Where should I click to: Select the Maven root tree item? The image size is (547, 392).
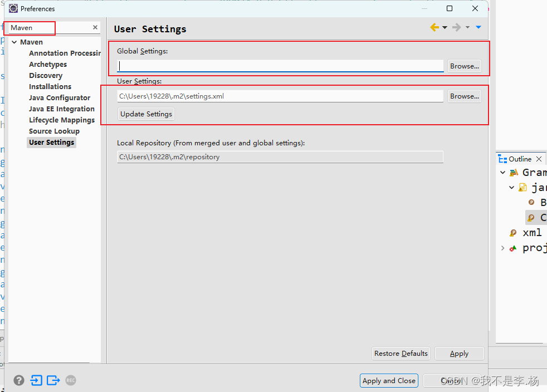pos(31,42)
